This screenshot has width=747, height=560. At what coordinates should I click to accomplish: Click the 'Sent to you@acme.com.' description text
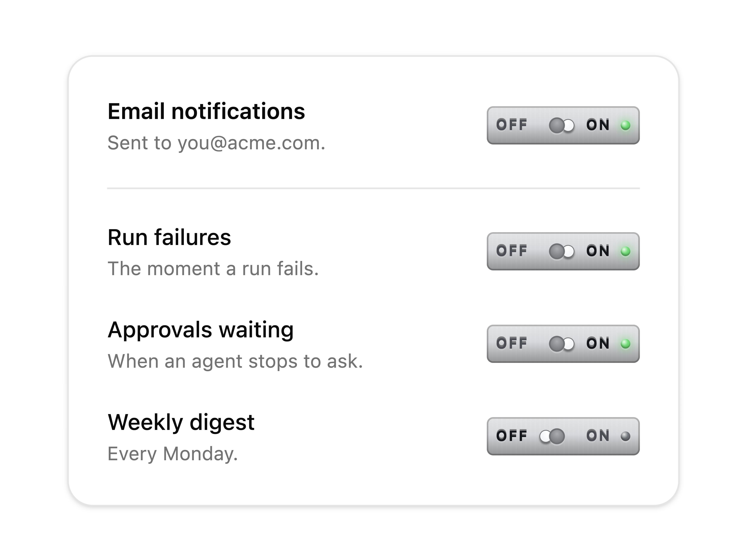pos(216,143)
